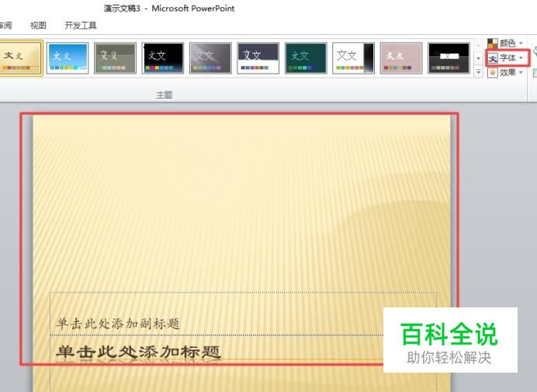Move up one row in theme gallery
The height and width of the screenshot is (392, 537).
478,45
